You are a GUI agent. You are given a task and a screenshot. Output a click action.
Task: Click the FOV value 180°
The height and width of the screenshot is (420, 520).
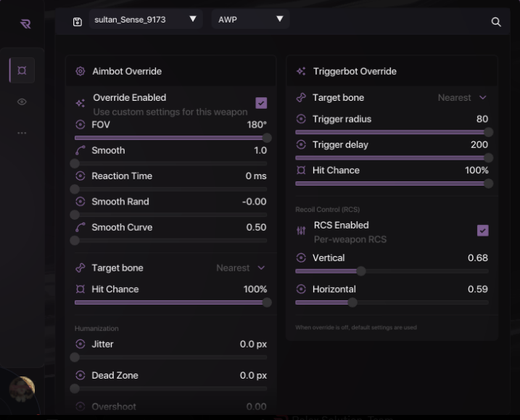click(257, 125)
